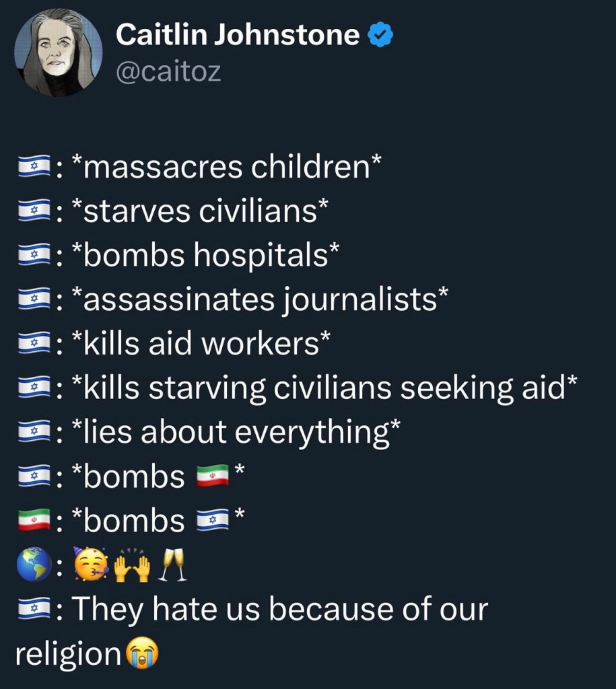Viewport: 616px width, 689px height.
Task: Click the blue verified checkmark badge
Action: tap(380, 35)
